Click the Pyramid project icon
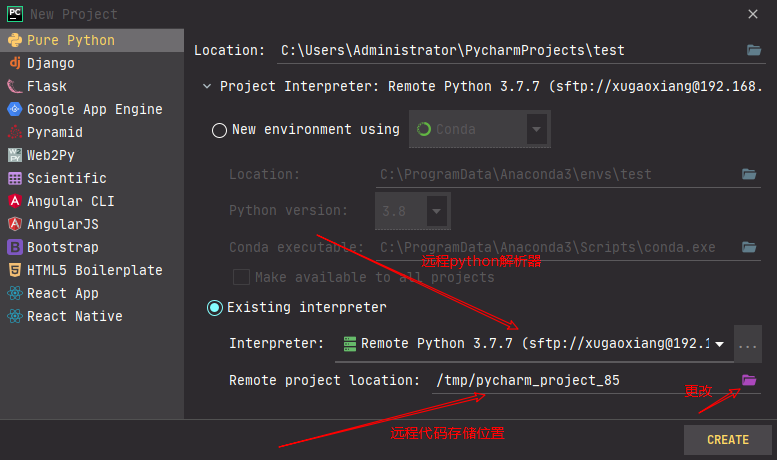Viewport: 777px width, 460px height. [15, 132]
